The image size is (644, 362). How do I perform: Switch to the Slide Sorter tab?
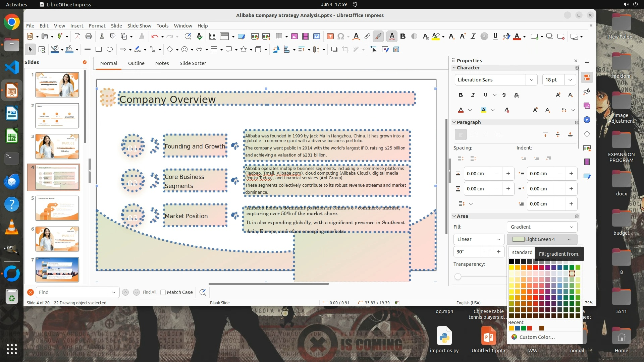[193, 63]
